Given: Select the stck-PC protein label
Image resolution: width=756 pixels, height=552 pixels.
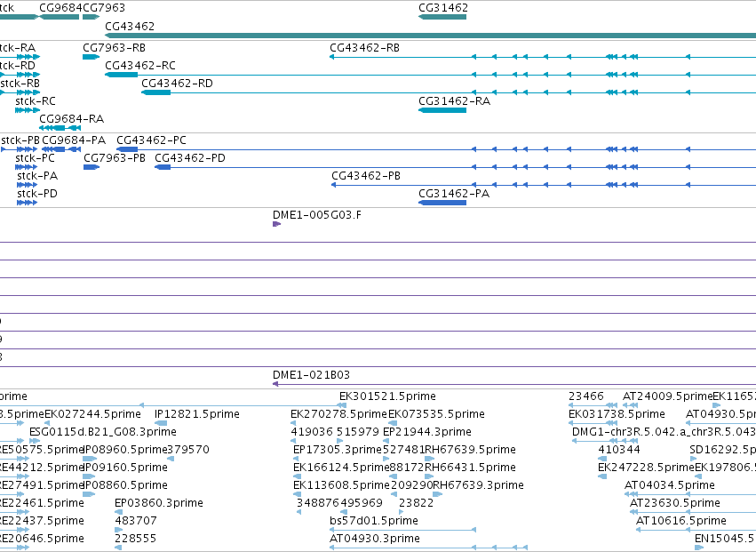Looking at the screenshot, I should tap(36, 158).
